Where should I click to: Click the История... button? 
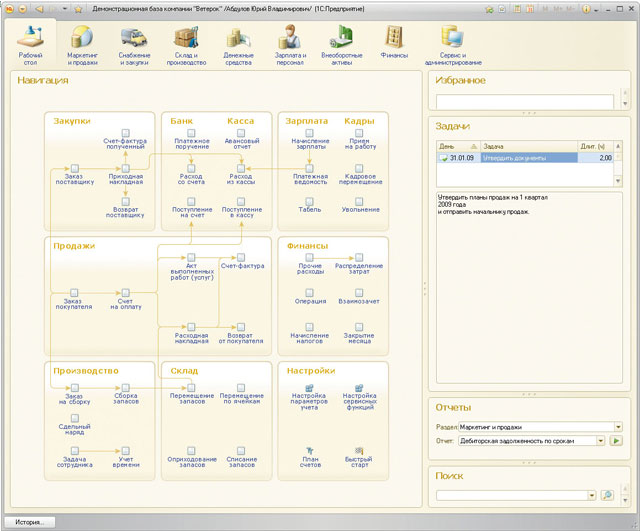point(28,522)
